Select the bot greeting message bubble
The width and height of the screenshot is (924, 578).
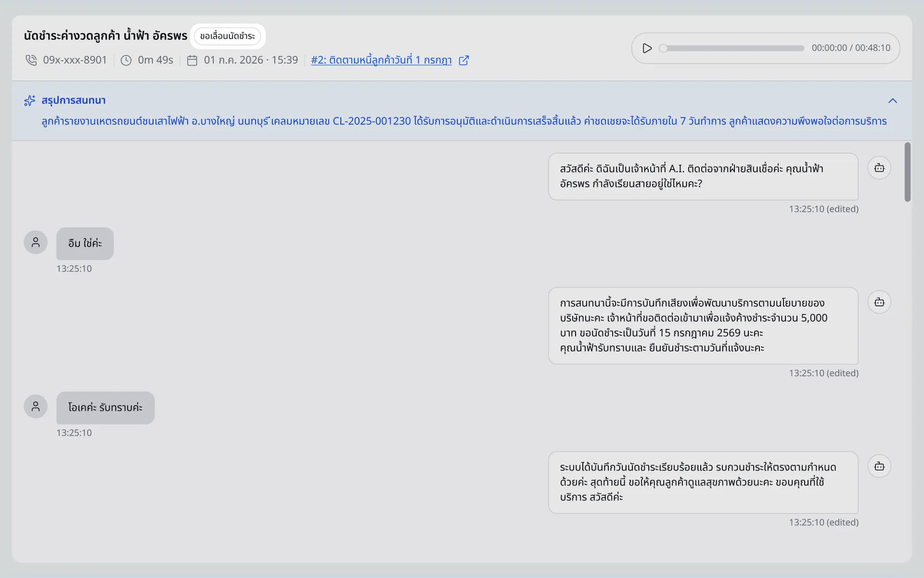703,176
